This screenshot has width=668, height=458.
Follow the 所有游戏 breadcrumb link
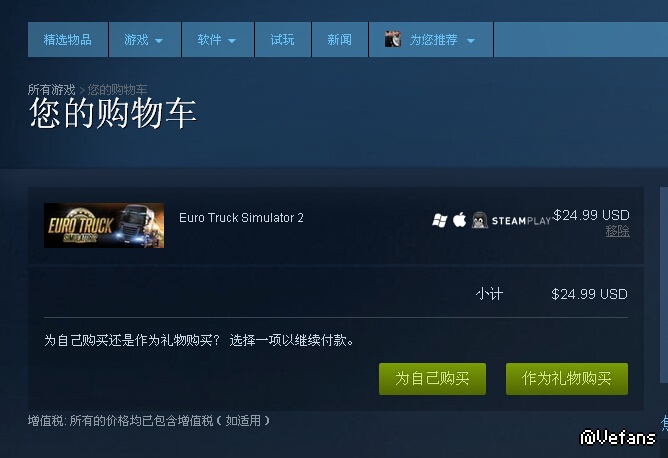click(52, 89)
